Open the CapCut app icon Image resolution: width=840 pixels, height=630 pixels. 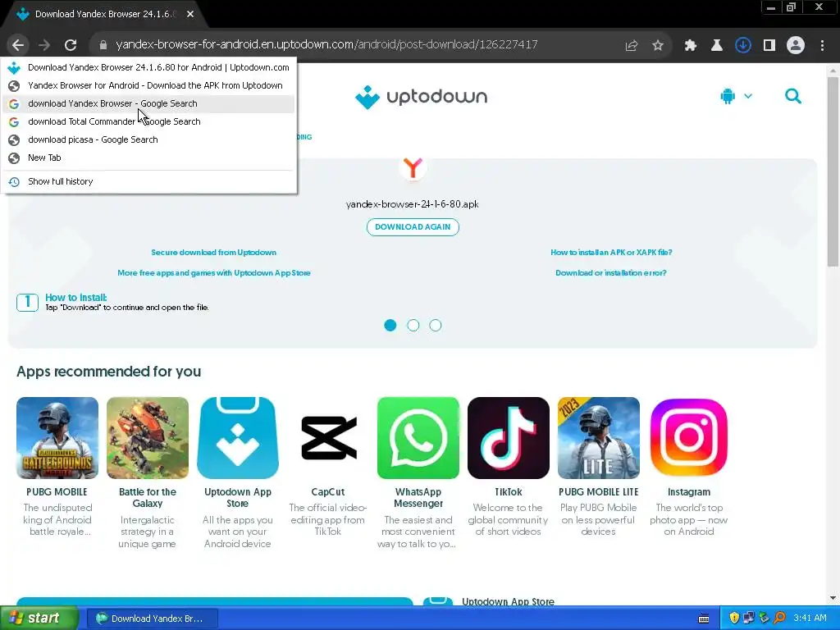328,438
